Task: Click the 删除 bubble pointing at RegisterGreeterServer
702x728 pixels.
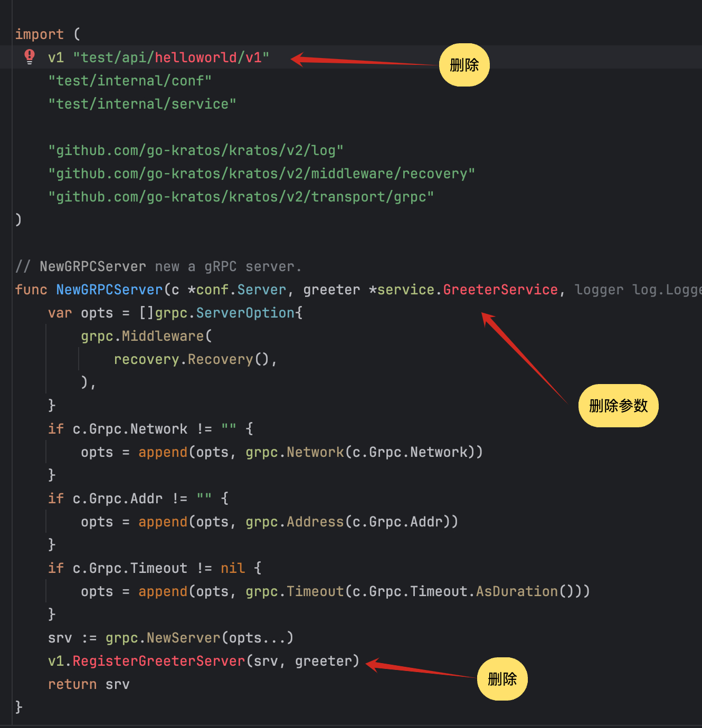Action: pos(502,679)
